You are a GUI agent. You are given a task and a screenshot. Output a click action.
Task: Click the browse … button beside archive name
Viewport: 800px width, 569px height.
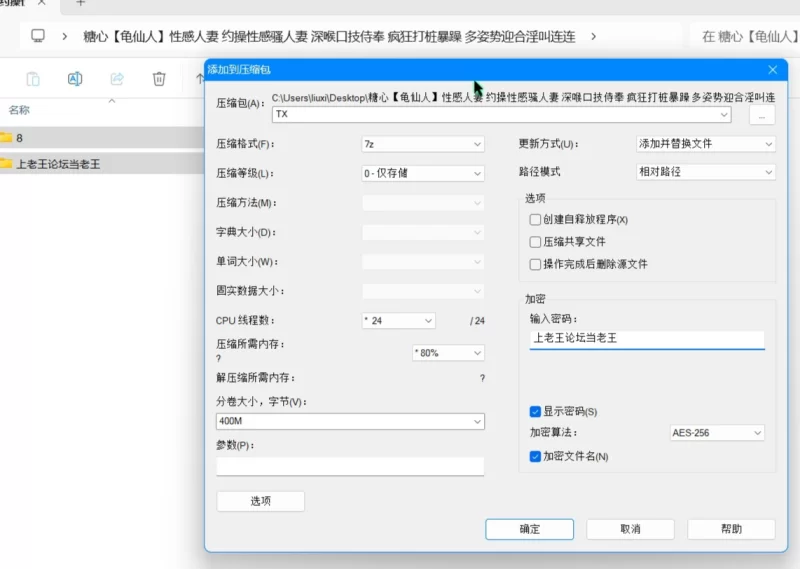(x=762, y=115)
